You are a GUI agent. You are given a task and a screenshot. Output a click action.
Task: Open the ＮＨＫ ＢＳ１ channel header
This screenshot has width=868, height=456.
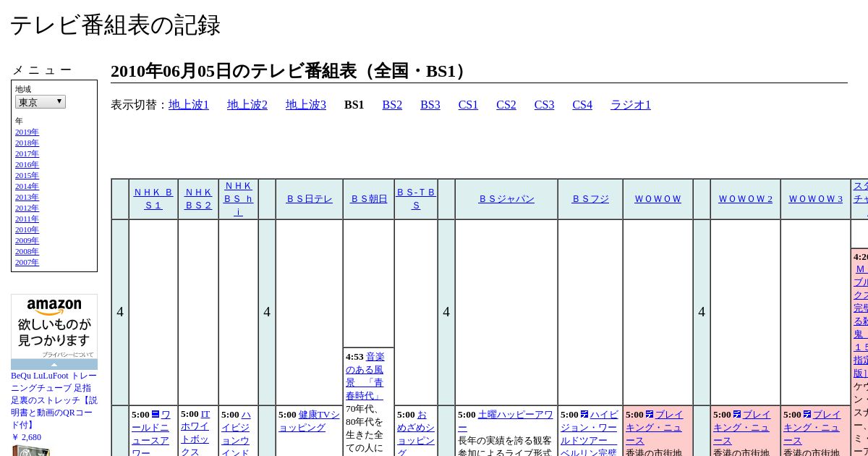tap(153, 199)
